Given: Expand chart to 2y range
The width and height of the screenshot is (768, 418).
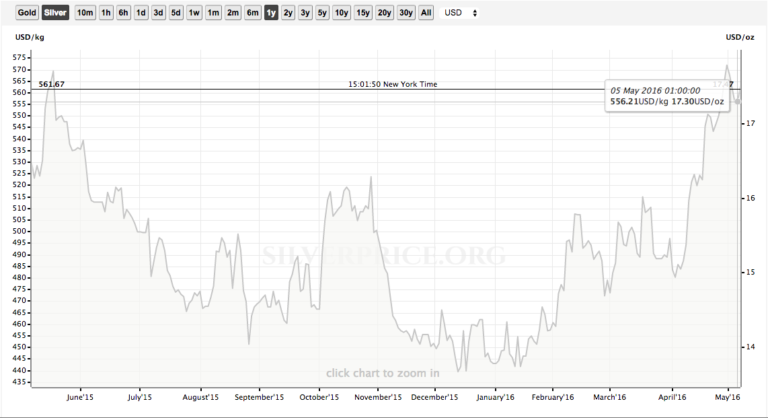Looking at the screenshot, I should (x=288, y=13).
